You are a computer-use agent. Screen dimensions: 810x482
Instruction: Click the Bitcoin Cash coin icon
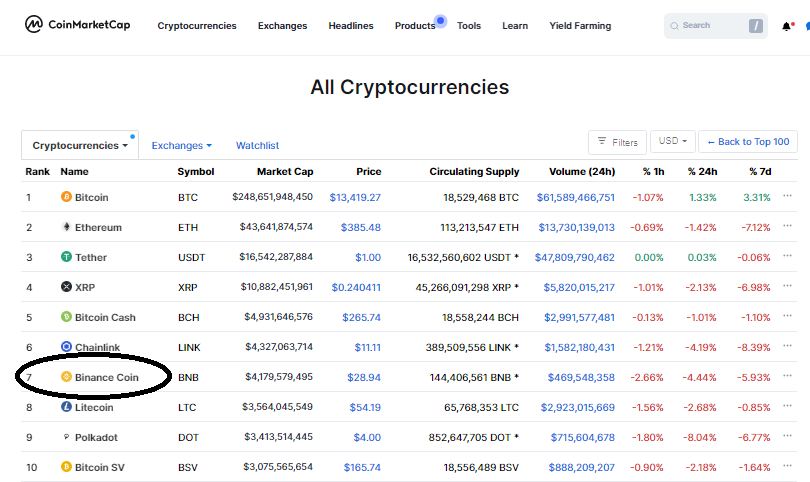coord(66,316)
